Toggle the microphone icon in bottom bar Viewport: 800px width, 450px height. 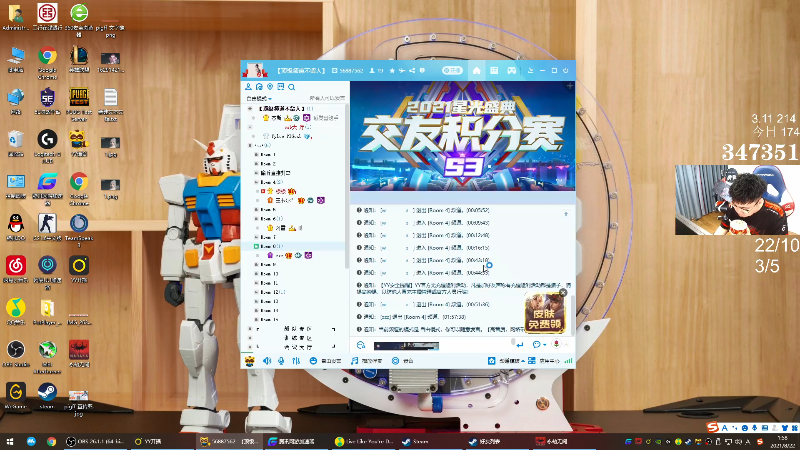coord(281,361)
